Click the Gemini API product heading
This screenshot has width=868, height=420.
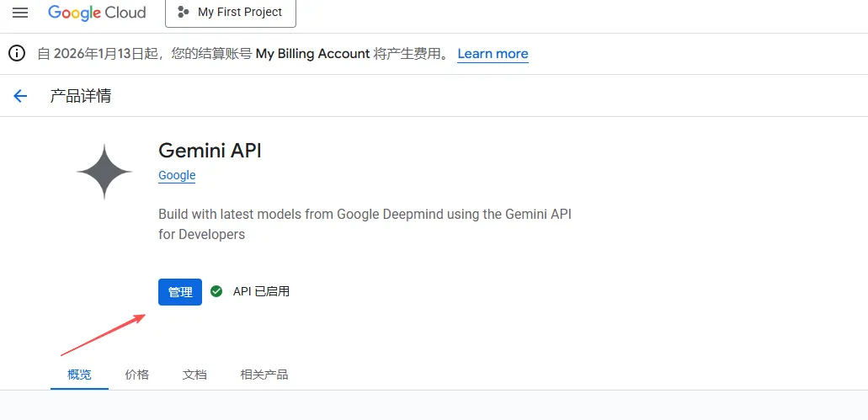click(x=210, y=150)
